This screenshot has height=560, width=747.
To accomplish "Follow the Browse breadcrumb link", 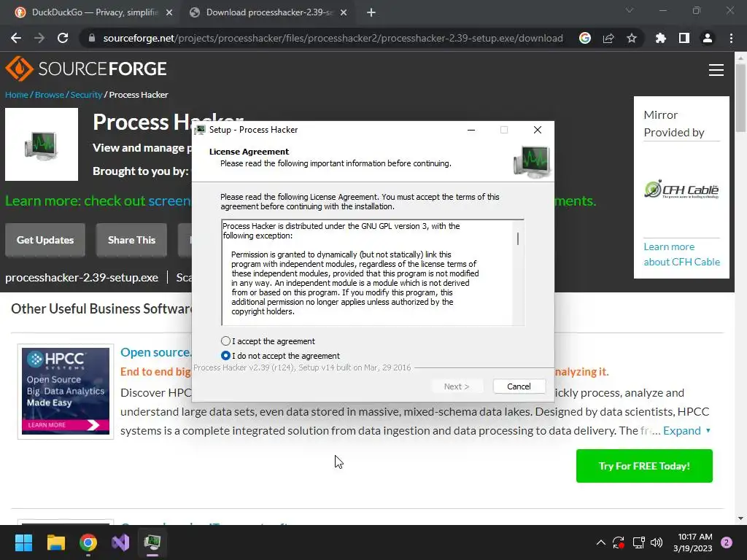I will coord(50,95).
